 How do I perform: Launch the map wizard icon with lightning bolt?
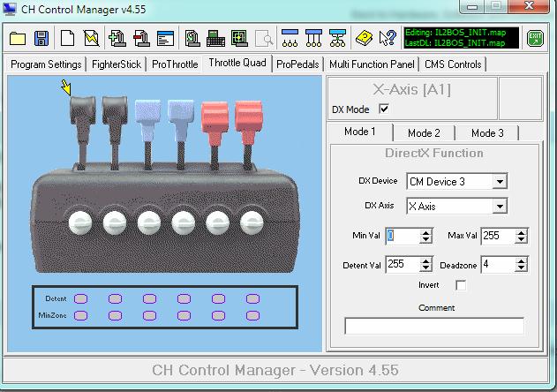[91, 38]
